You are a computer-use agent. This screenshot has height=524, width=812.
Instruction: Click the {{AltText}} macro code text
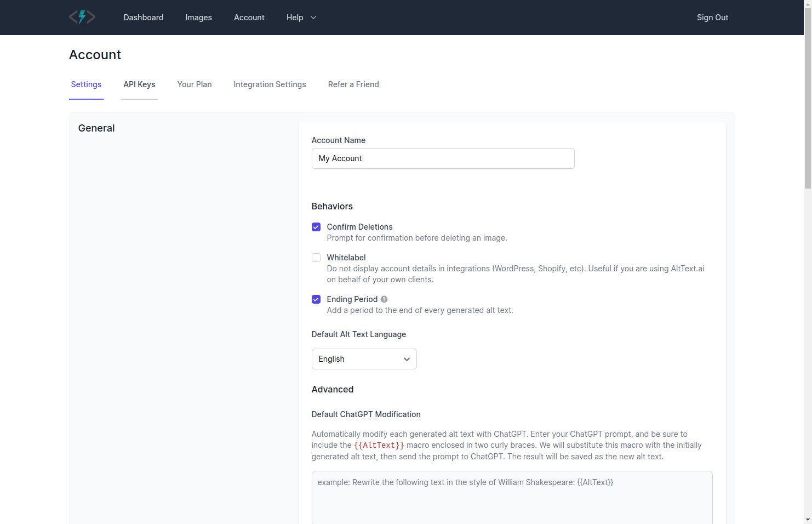click(379, 445)
